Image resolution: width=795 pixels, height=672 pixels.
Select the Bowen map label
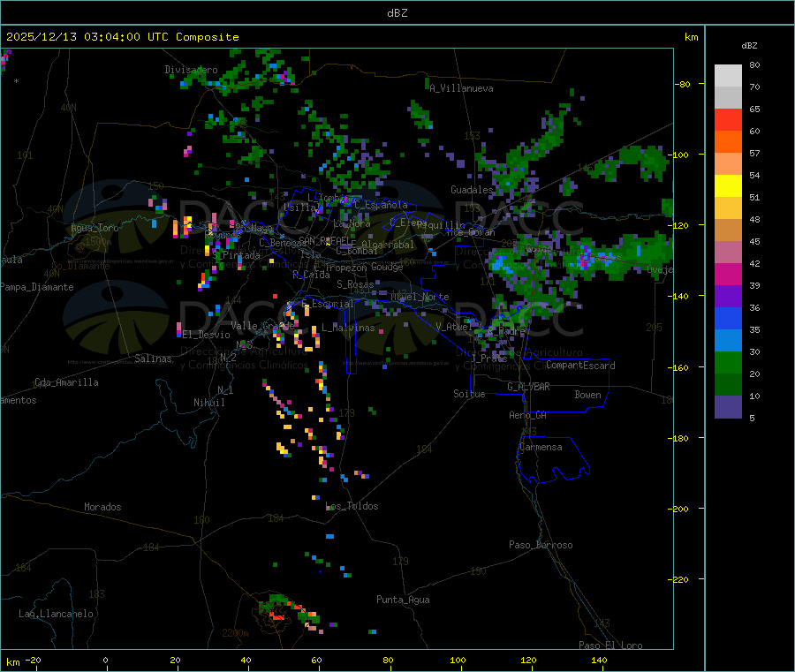pos(587,395)
